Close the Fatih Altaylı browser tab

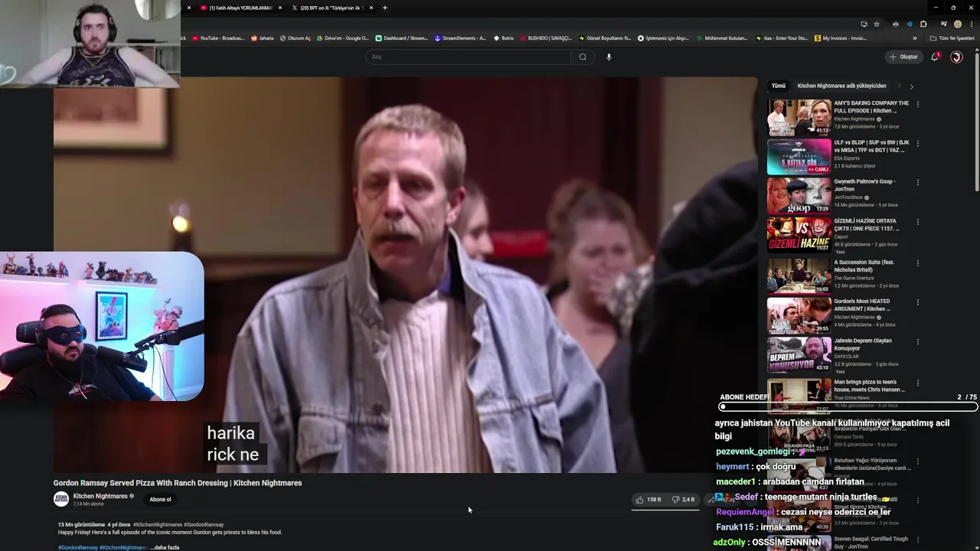(x=280, y=8)
